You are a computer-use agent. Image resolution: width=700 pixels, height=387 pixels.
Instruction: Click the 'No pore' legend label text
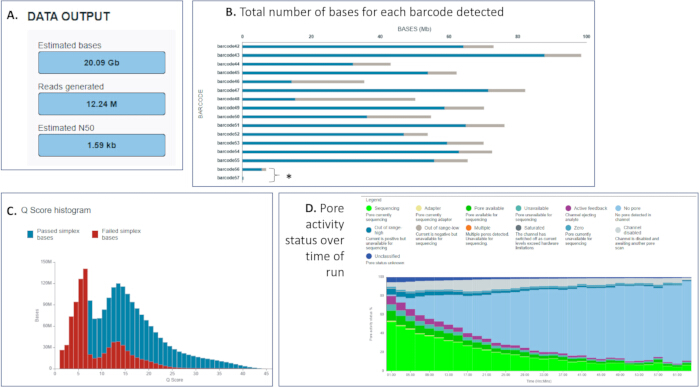tap(632, 208)
